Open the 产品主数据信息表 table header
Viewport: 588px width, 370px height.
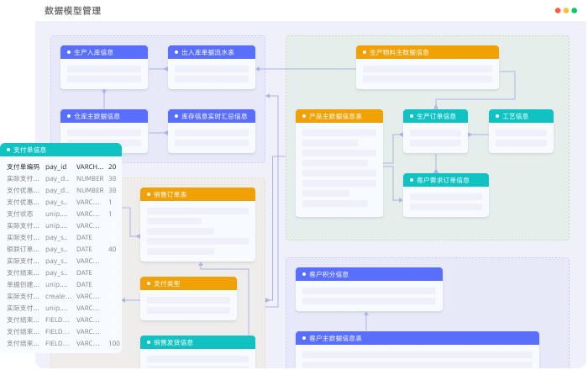(339, 116)
